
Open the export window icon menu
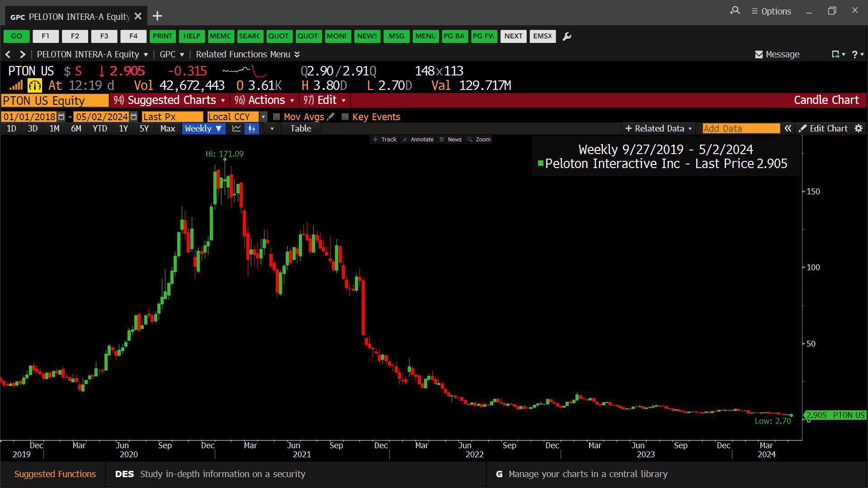[839, 54]
